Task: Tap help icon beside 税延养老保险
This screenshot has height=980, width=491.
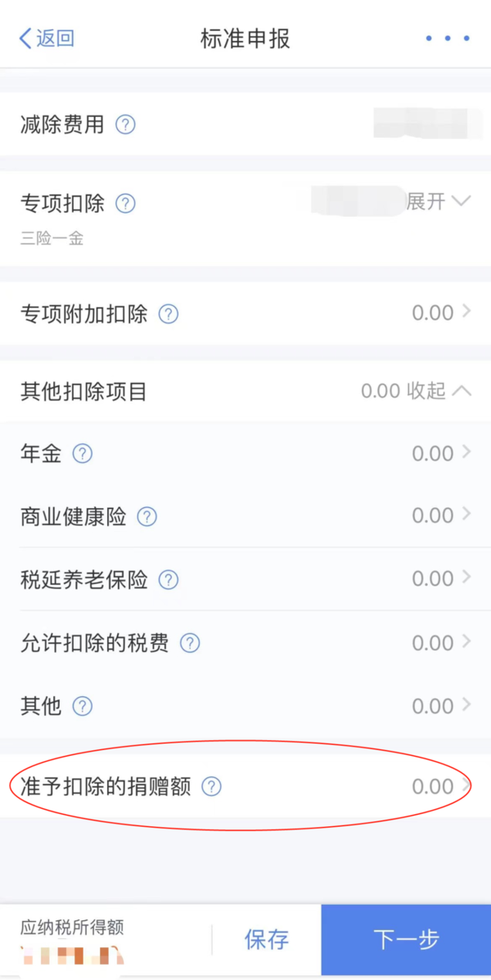Action: click(168, 580)
